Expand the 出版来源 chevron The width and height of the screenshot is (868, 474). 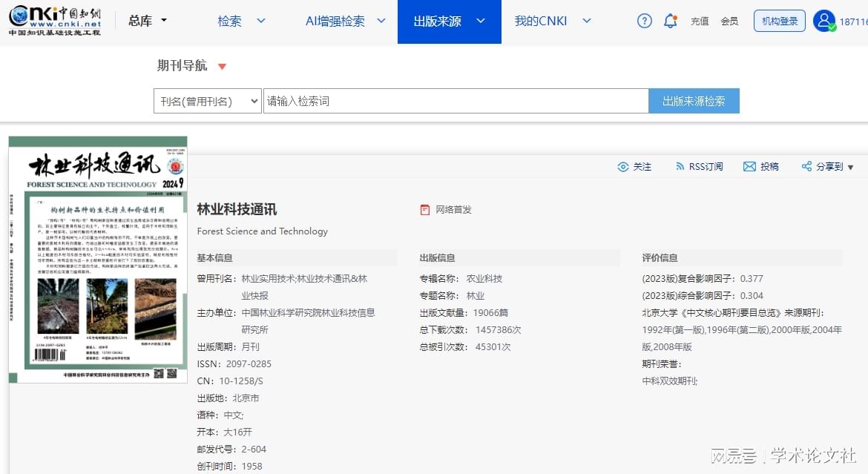(x=481, y=21)
